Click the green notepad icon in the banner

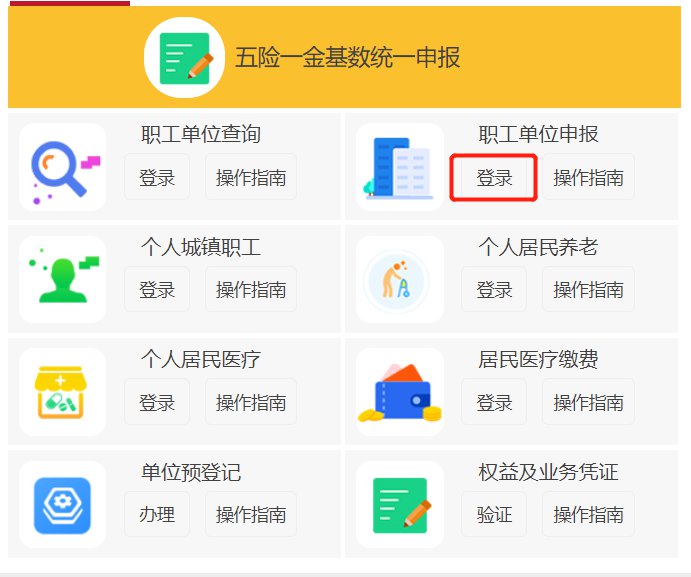point(184,58)
